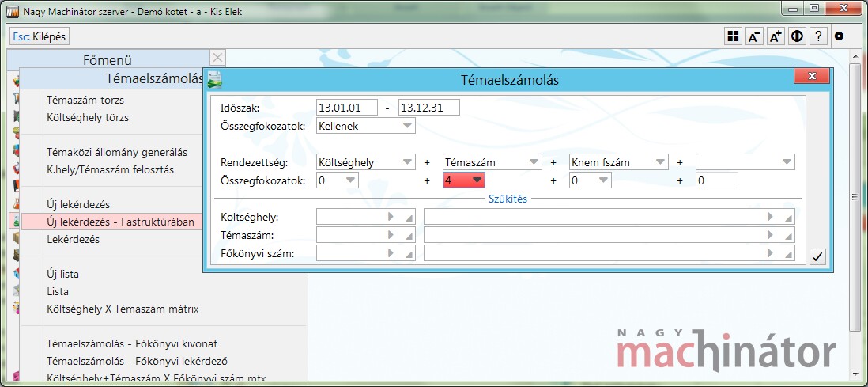
Task: Click the app icon in the title bar
Action: 13,11
